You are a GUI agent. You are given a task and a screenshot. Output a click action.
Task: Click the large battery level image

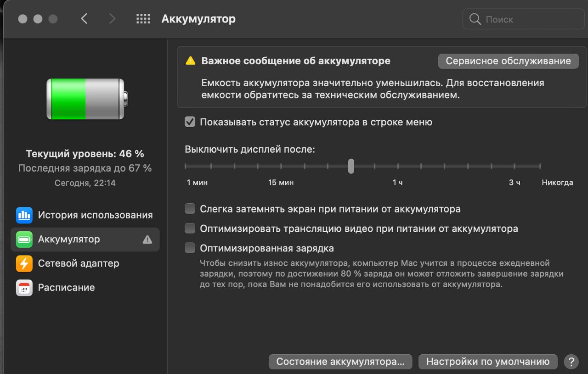[87, 99]
